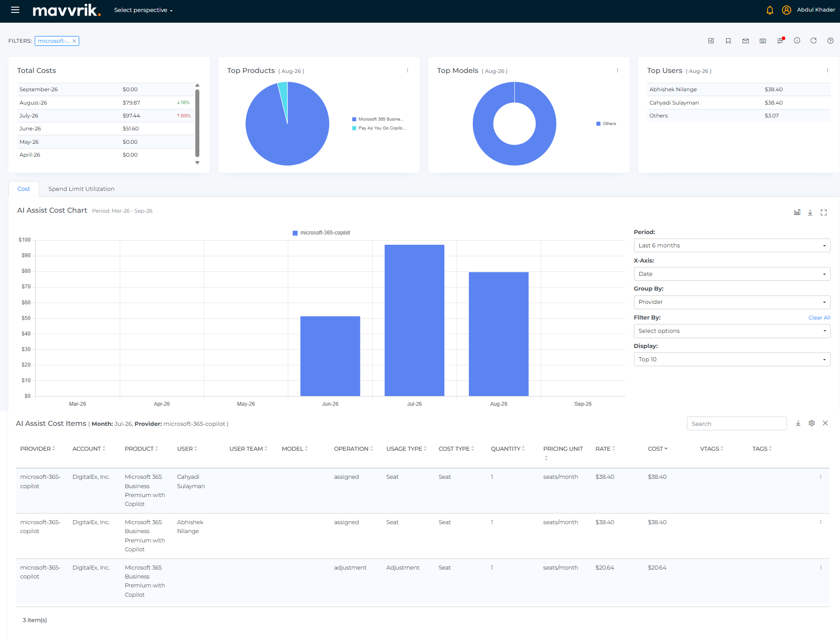This screenshot has height=639, width=840.
Task: Sort table by COST column
Action: coord(658,449)
